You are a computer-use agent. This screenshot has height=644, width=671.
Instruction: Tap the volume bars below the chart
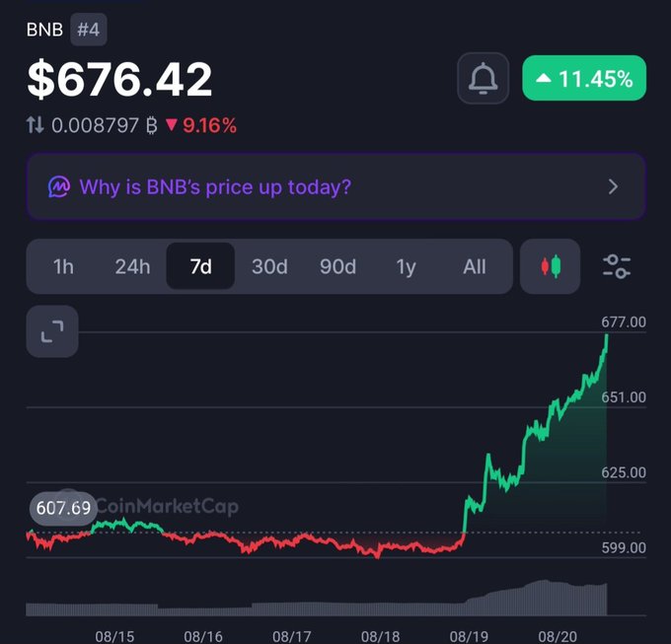click(x=317, y=599)
